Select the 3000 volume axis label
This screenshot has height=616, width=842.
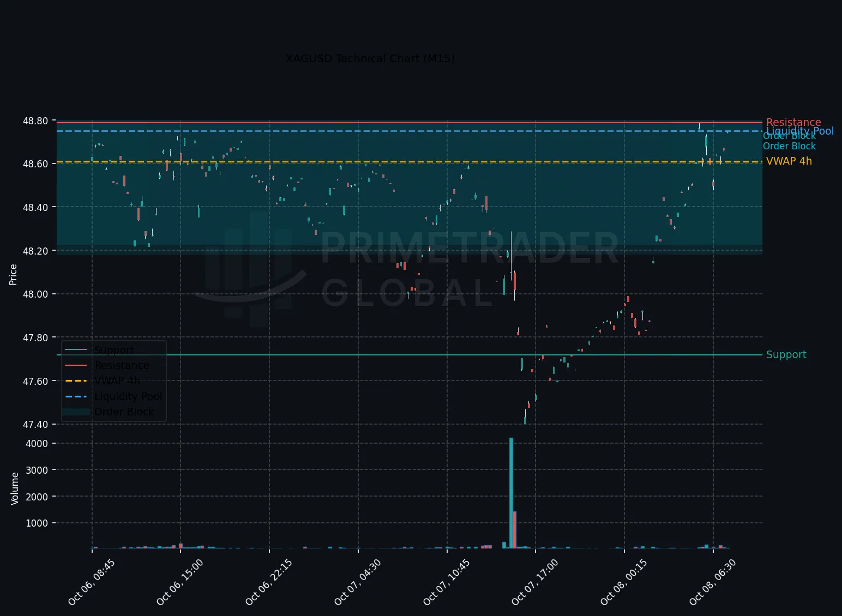37,470
